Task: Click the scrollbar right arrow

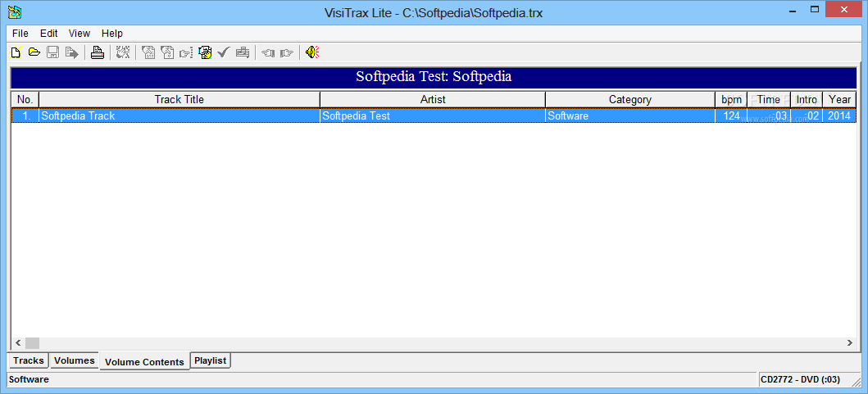Action: click(850, 343)
